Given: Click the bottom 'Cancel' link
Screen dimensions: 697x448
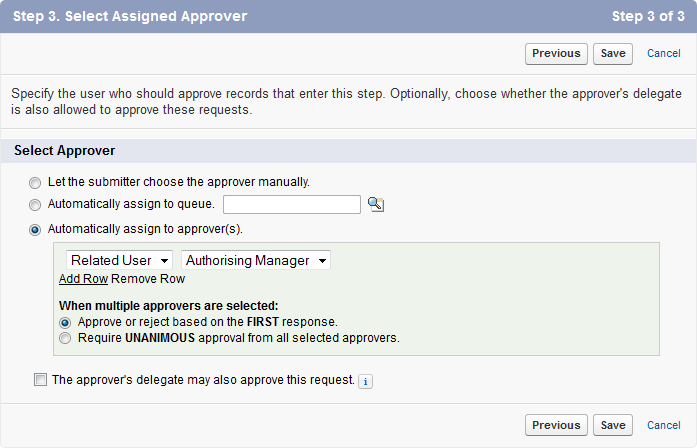Looking at the screenshot, I should point(664,425).
